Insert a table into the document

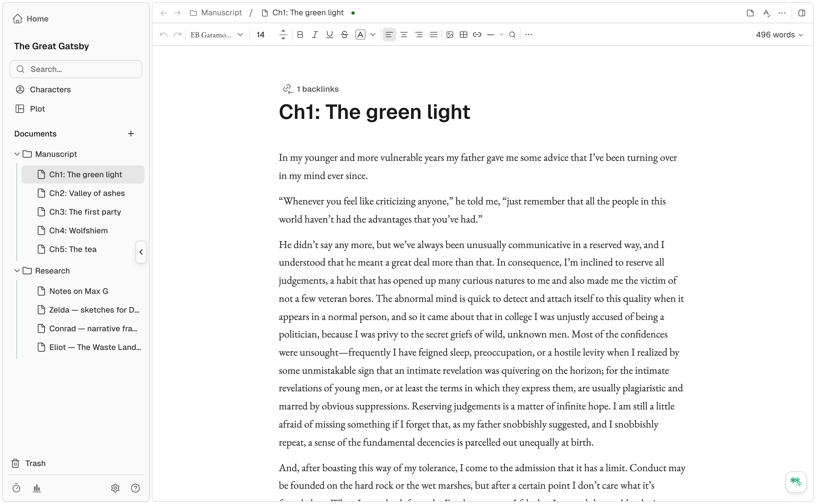[x=463, y=34]
